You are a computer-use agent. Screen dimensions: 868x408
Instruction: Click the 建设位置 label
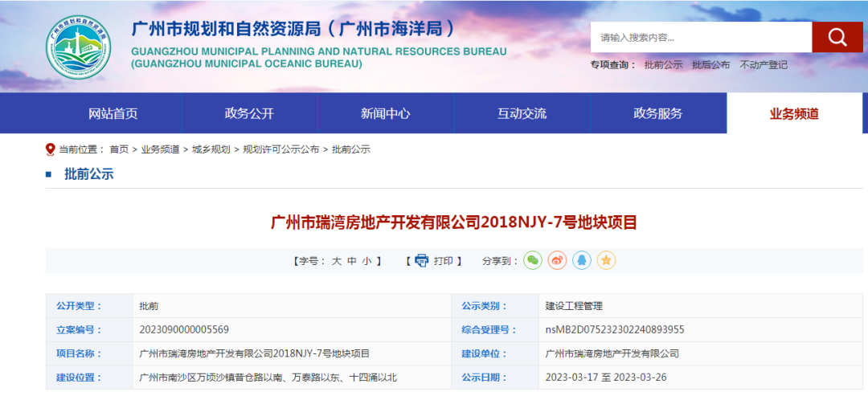(79, 378)
